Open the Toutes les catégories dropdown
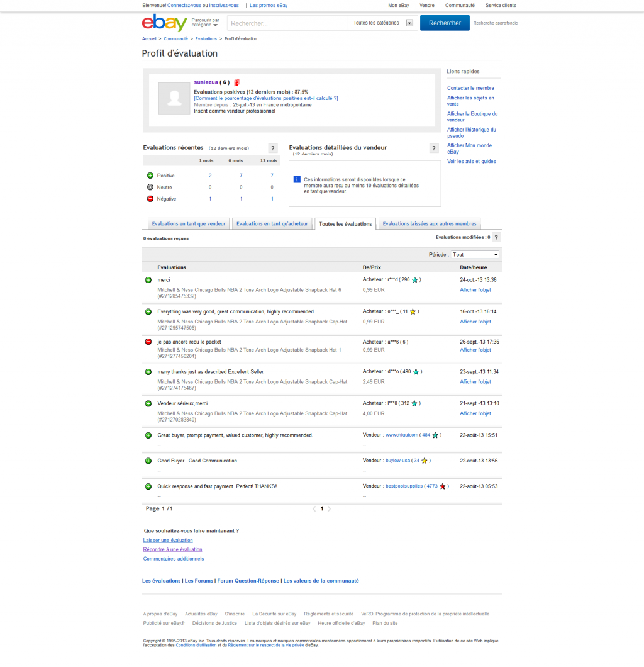This screenshot has height=667, width=644. 383,23
